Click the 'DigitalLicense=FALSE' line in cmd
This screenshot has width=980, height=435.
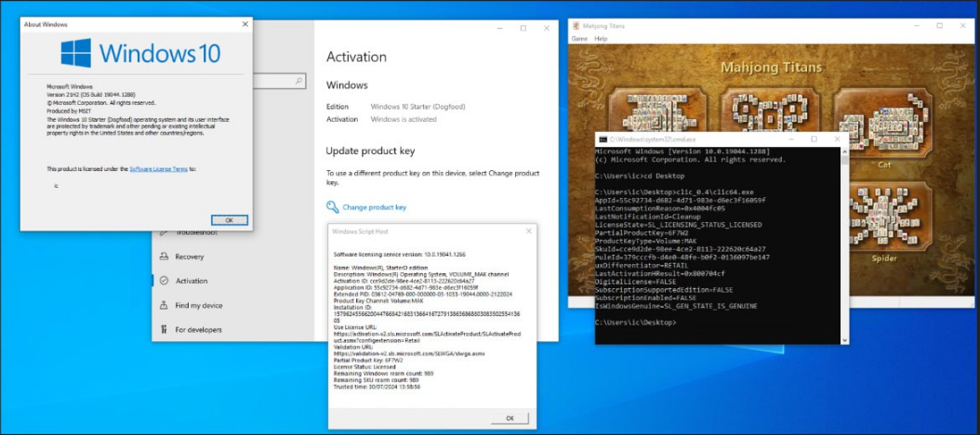pos(634,282)
